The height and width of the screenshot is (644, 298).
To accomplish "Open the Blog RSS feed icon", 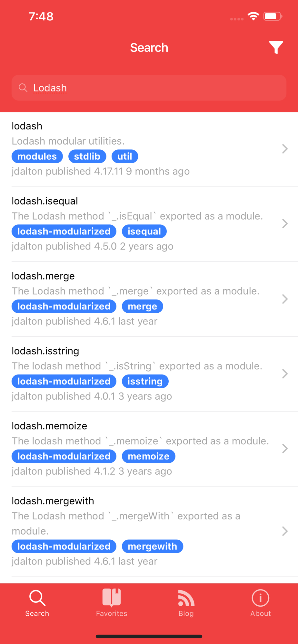I will [x=186, y=598].
